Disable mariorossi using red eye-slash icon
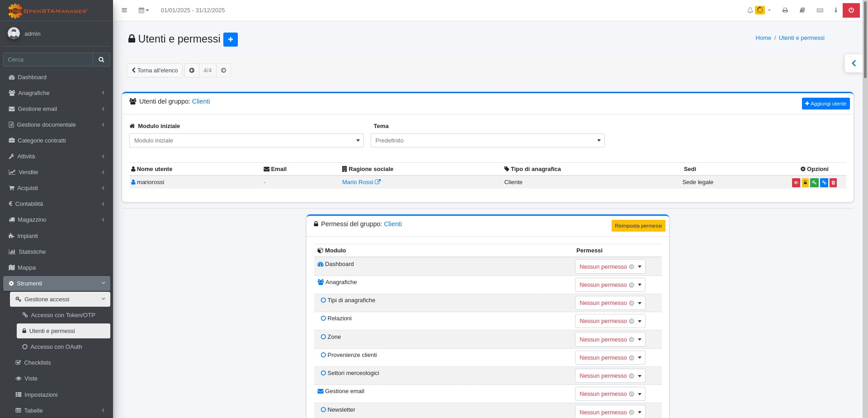 pos(796,183)
